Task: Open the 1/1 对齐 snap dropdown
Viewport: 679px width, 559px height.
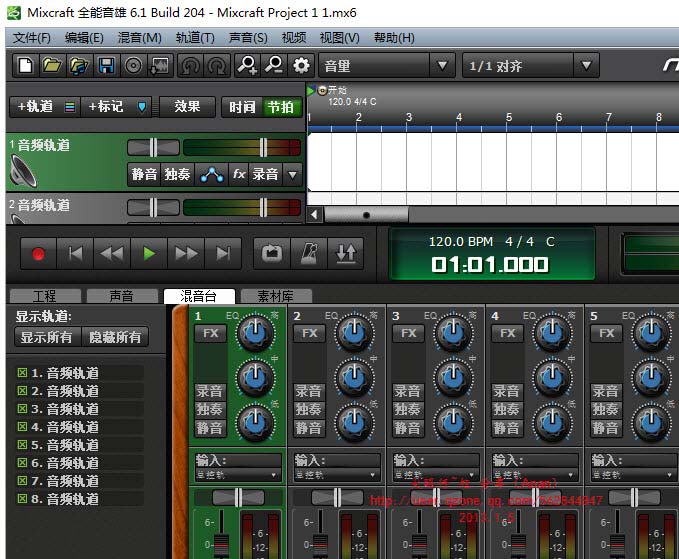Action: (x=586, y=66)
